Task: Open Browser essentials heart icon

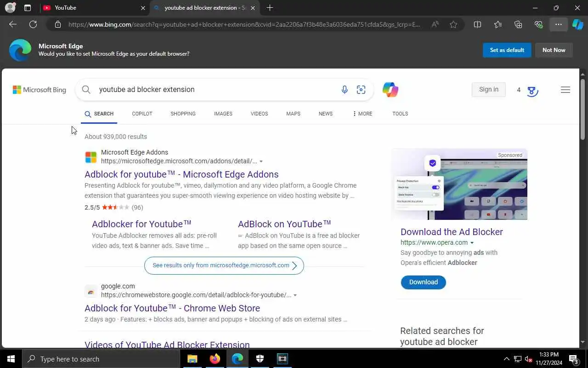Action: pos(538,24)
